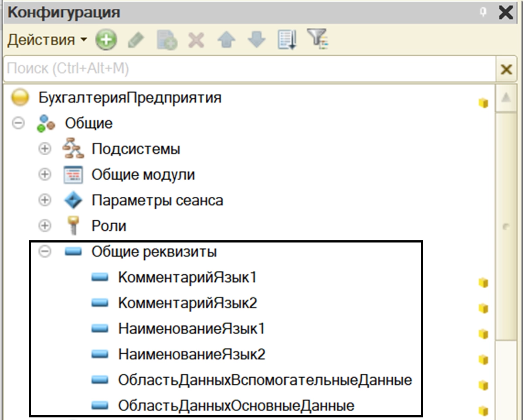
Task: Collapse the Общие реквизиты node
Action: click(44, 252)
